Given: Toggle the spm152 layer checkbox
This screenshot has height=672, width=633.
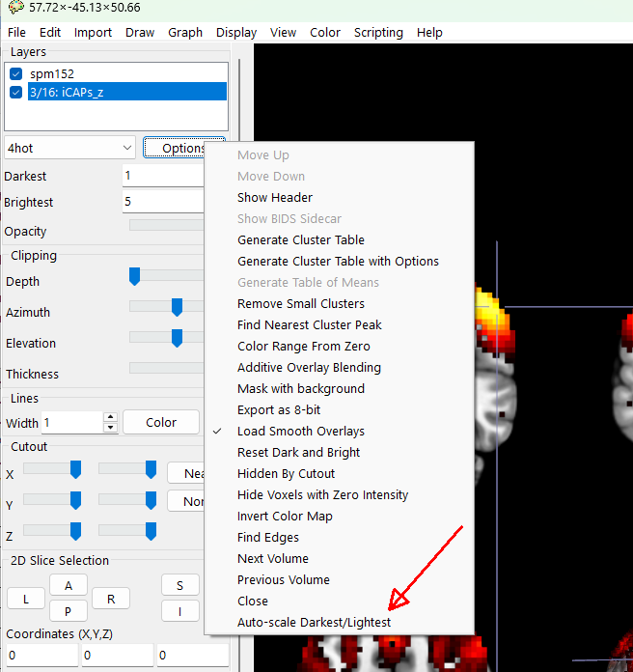Looking at the screenshot, I should point(15,74).
